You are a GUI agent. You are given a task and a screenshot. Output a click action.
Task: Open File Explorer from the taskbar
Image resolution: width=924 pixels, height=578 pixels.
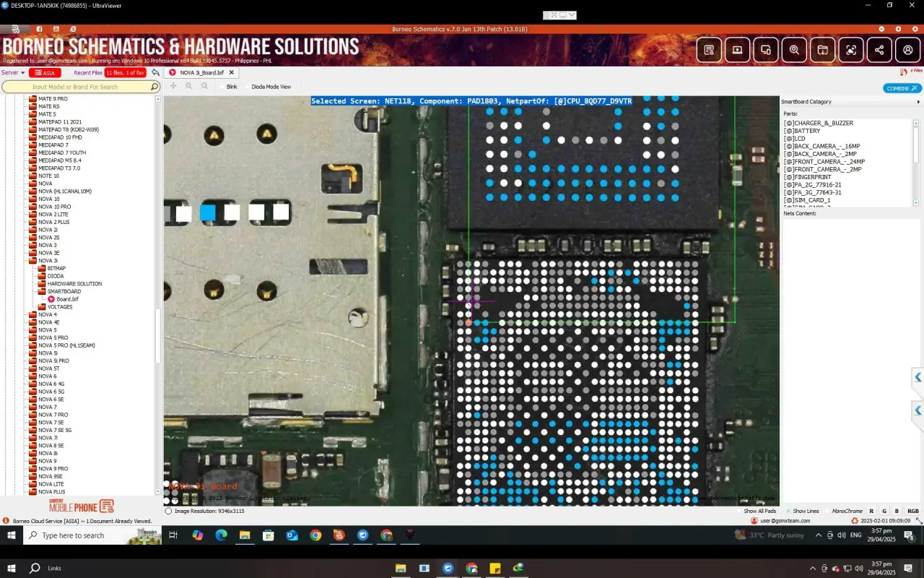(245, 535)
